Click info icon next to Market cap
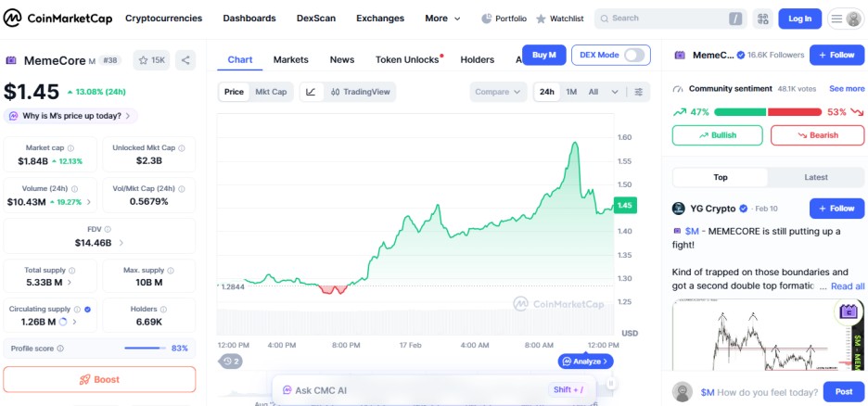The width and height of the screenshot is (868, 406). click(x=70, y=148)
